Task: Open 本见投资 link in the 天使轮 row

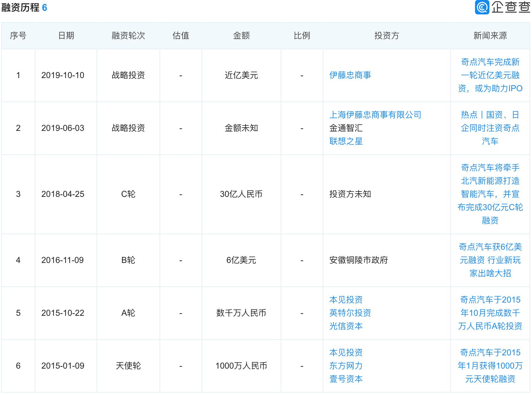Action: coord(346,352)
